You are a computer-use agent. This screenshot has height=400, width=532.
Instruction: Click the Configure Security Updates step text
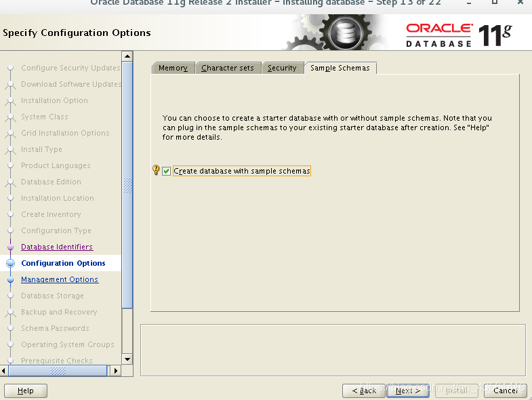[x=70, y=68]
